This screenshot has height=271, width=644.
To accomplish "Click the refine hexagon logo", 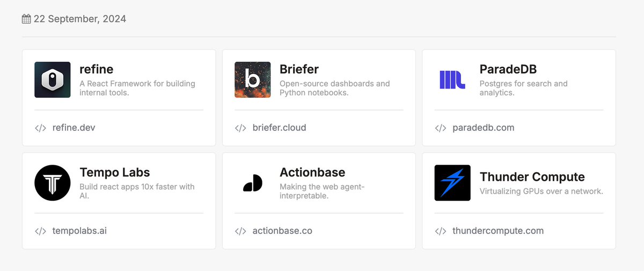I will [x=53, y=80].
